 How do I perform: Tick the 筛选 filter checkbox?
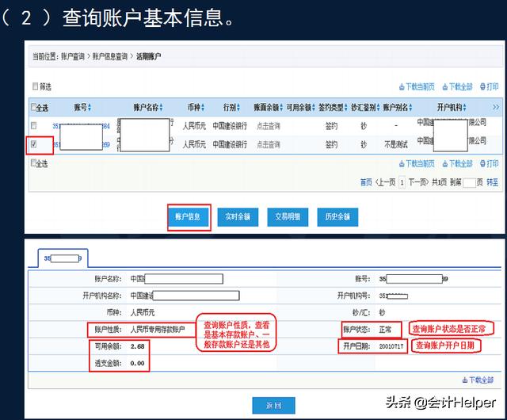click(35, 86)
